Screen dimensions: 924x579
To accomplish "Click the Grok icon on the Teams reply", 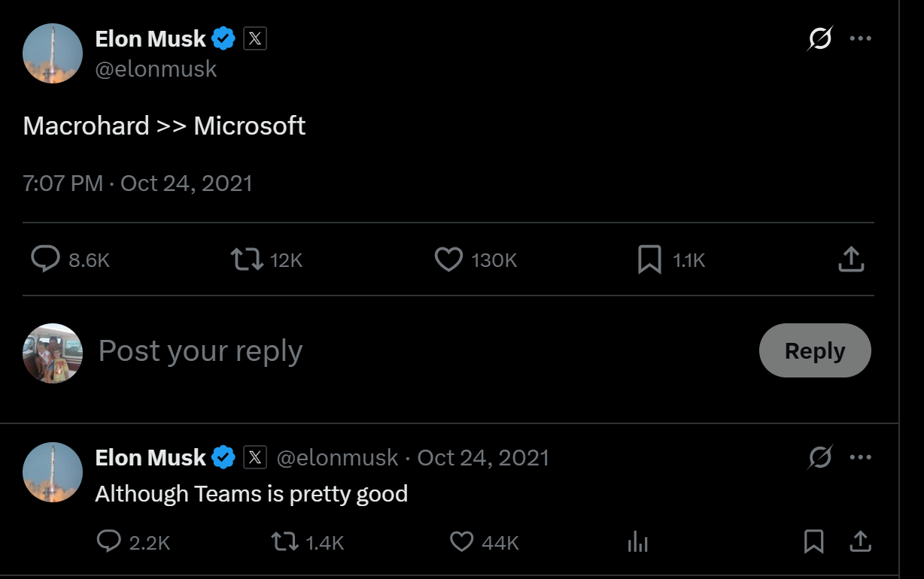I will [820, 457].
